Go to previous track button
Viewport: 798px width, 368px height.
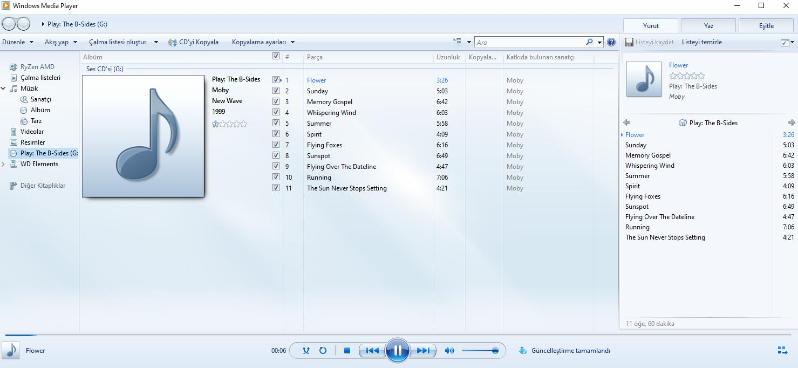372,351
